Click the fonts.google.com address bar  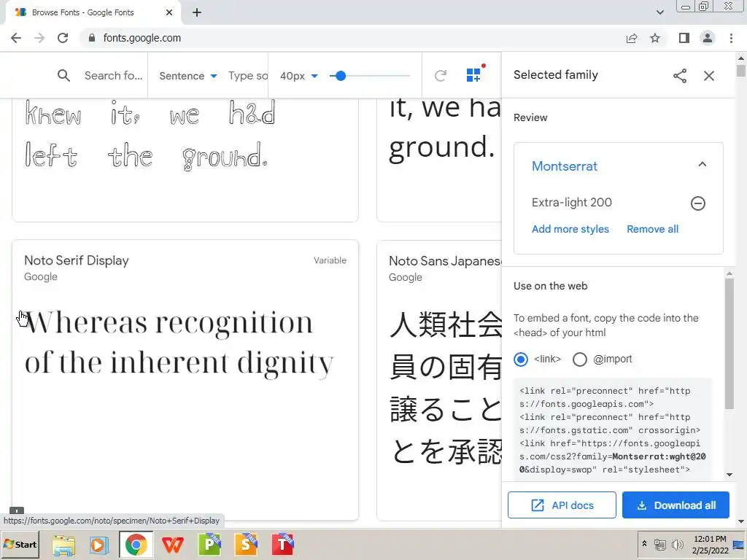(x=142, y=38)
